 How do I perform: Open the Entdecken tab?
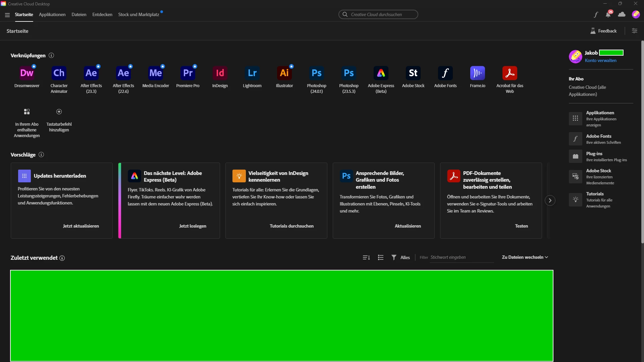(102, 14)
